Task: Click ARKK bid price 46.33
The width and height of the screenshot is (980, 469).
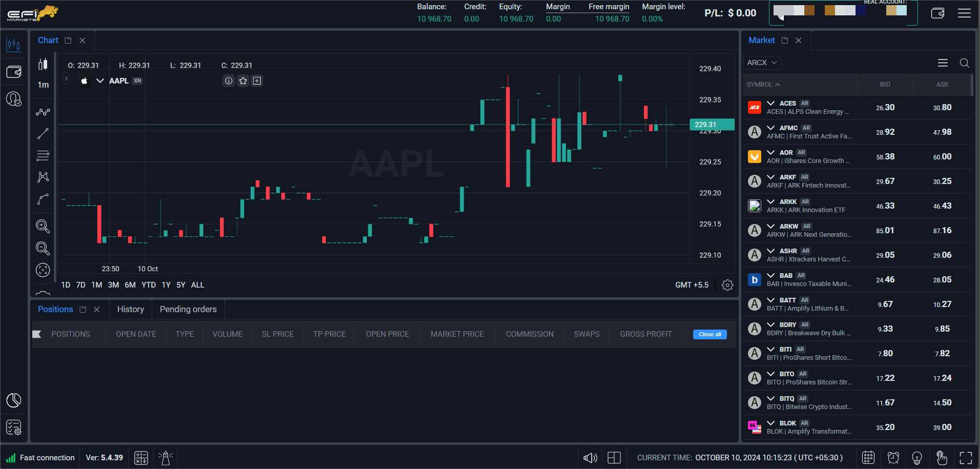Action: (x=885, y=206)
